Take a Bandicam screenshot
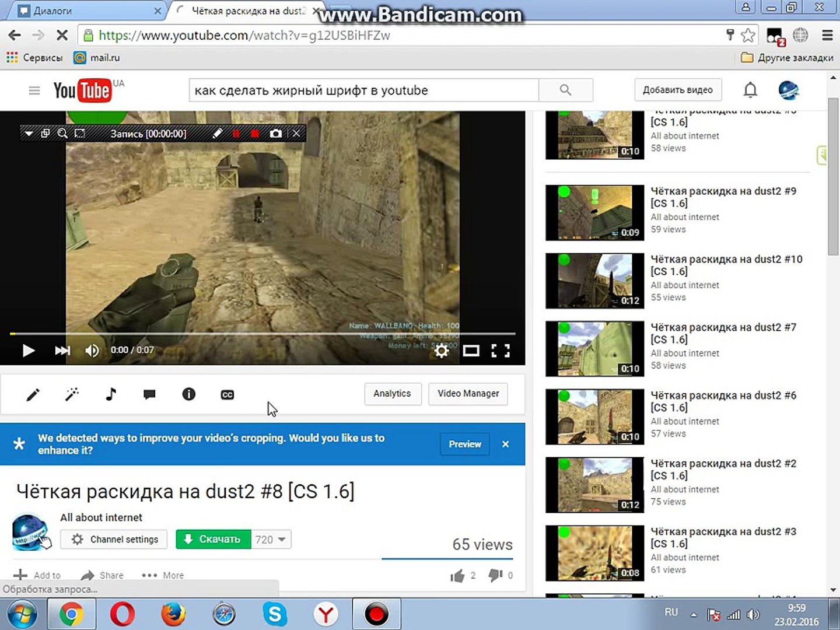Viewport: 840px width, 630px height. click(275, 134)
